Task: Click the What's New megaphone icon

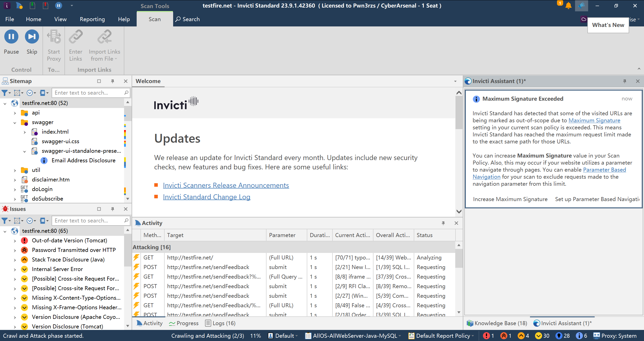Action: [x=581, y=6]
